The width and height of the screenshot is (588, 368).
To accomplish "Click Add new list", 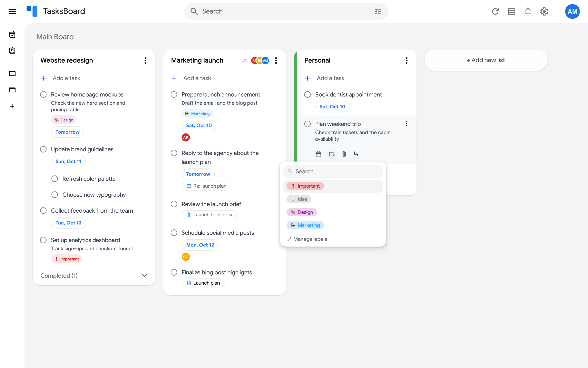I will 486,60.
